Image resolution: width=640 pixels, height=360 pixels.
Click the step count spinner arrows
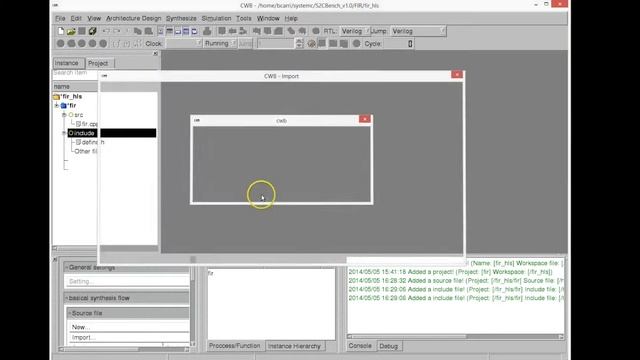300,43
